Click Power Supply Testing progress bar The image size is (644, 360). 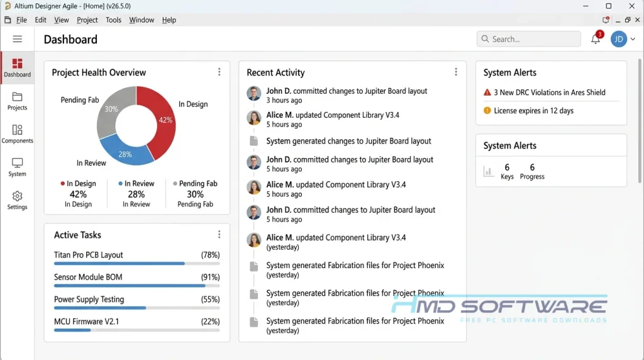coord(136,308)
